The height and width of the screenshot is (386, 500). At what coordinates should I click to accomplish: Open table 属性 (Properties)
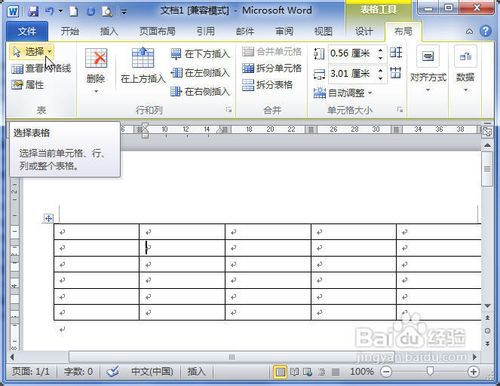pos(28,85)
